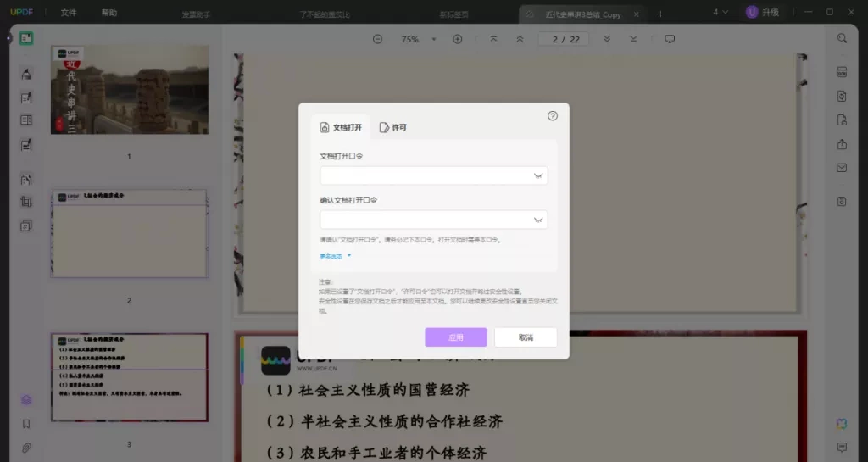Click the zoom out minus button
Image resolution: width=868 pixels, height=462 pixels.
(377, 39)
